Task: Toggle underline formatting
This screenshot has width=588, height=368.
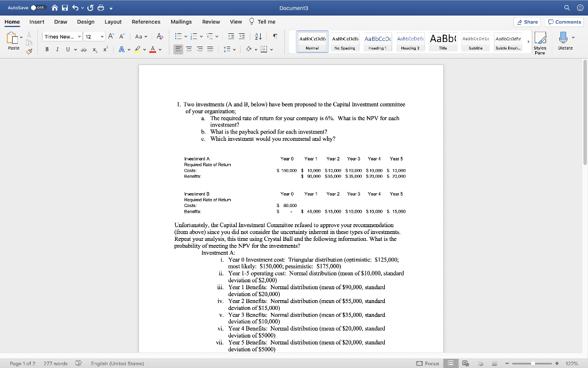Action: coord(67,49)
